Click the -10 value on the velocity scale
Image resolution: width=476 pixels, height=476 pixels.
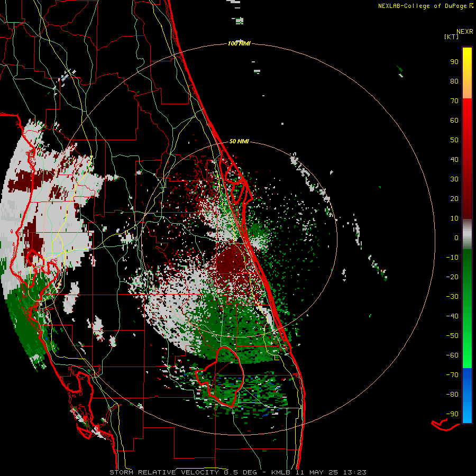[452, 258]
